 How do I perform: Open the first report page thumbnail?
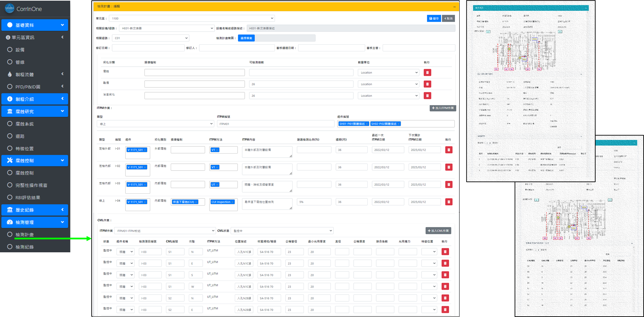coord(531,91)
